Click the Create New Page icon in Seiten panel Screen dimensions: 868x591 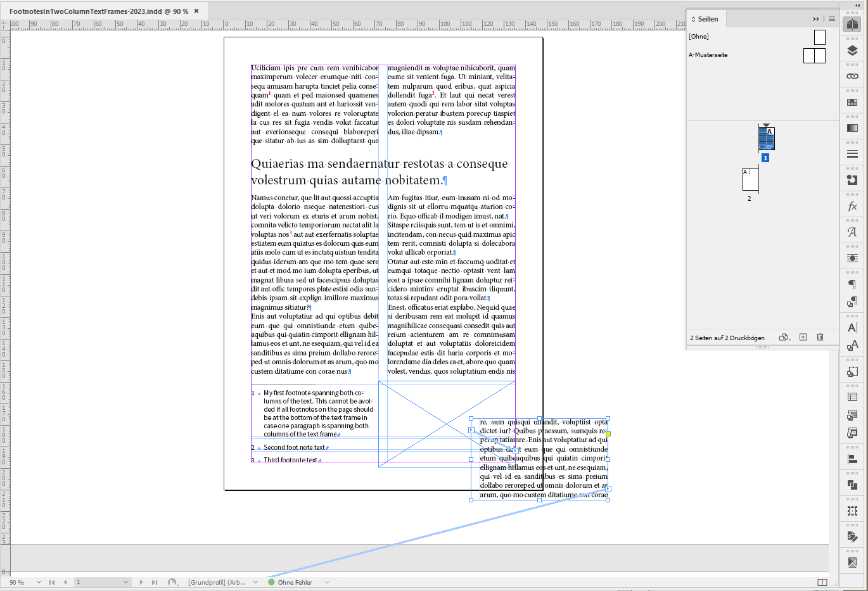803,337
